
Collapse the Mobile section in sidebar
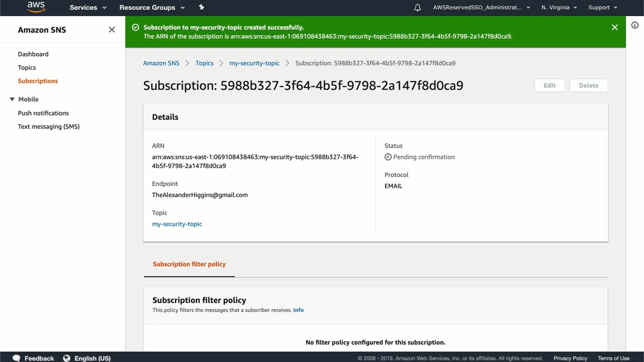(x=12, y=100)
